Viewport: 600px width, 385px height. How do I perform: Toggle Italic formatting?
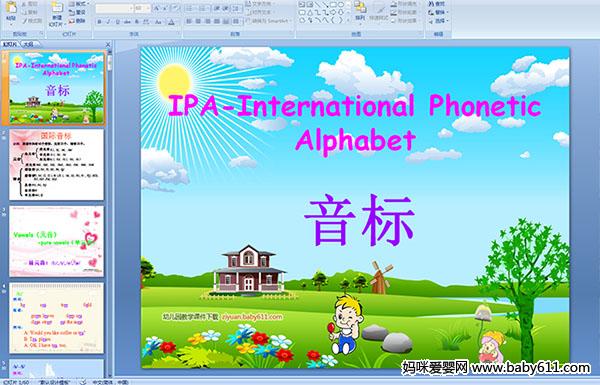coord(108,22)
